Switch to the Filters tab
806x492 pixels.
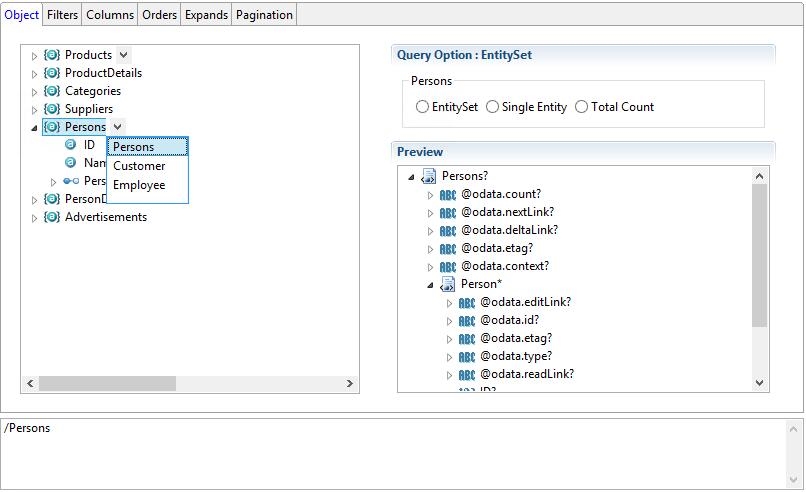[x=62, y=15]
